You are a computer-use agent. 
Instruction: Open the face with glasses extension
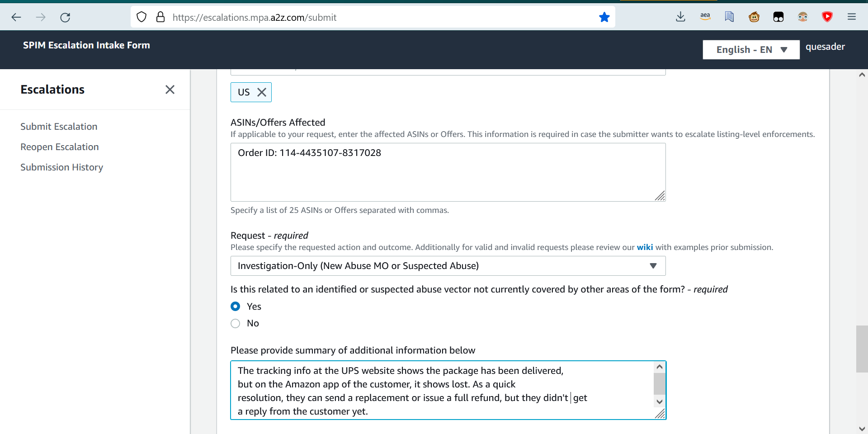pos(803,17)
